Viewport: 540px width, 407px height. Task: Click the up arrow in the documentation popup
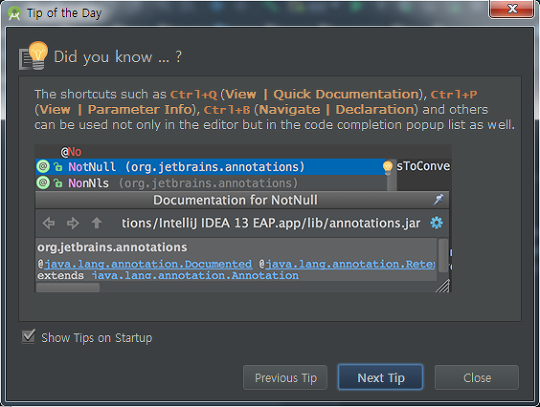97,223
